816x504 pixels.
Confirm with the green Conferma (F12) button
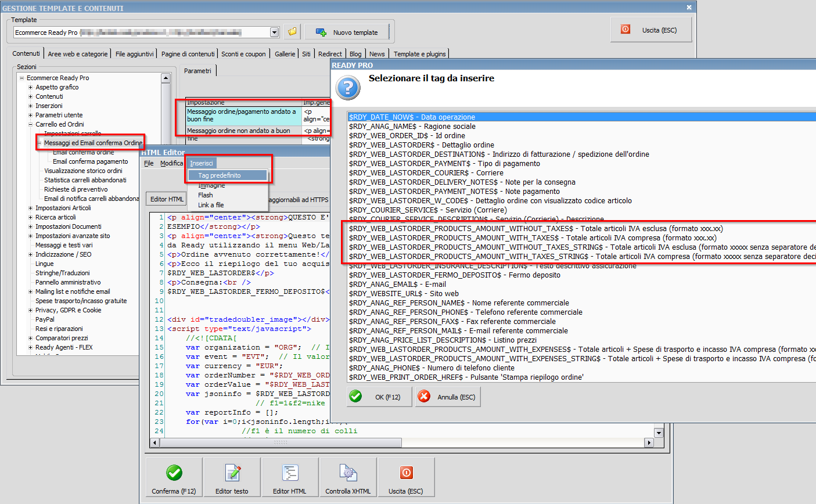click(x=174, y=478)
